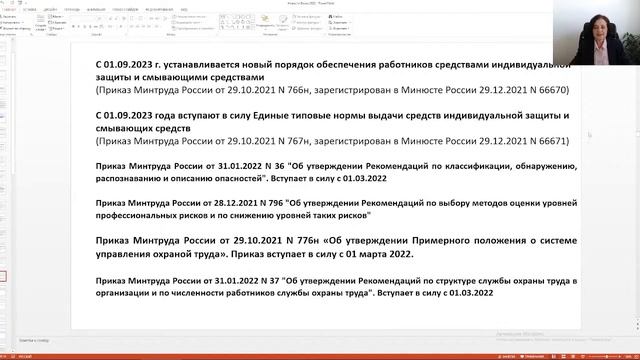The width and height of the screenshot is (640, 360).
Task: Click Заменить (Replace) in Editing group
Action: click(x=340, y=22)
